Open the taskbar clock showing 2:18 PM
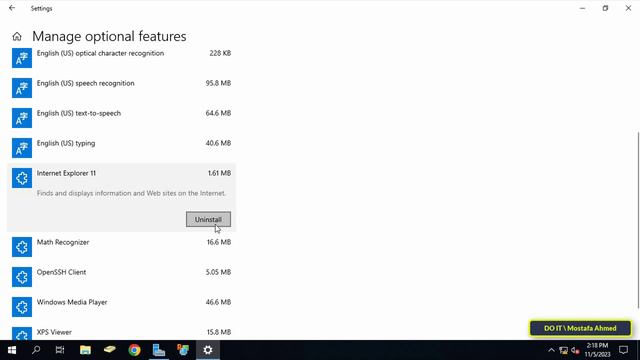 coord(598,350)
